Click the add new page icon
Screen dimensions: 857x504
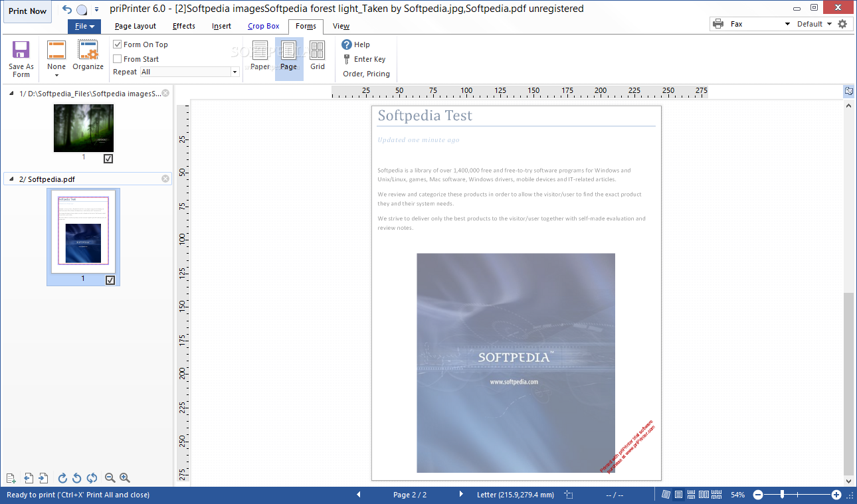[x=11, y=478]
